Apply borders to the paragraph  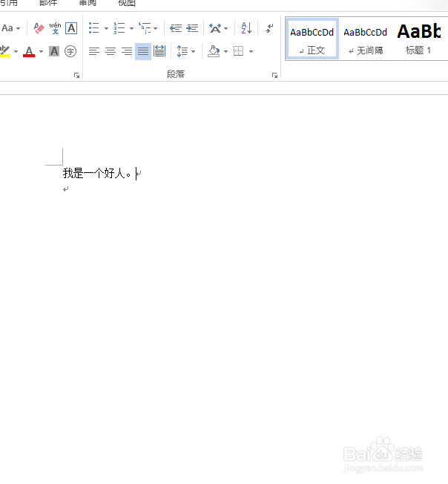point(239,51)
